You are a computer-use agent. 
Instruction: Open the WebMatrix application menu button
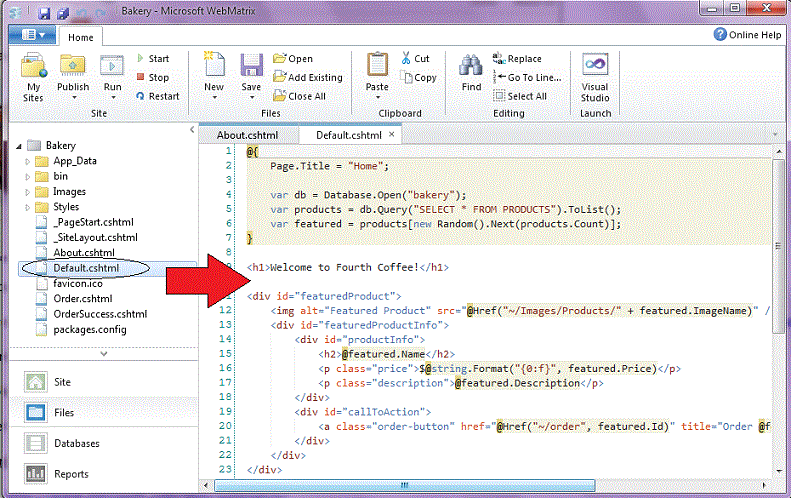coord(32,35)
